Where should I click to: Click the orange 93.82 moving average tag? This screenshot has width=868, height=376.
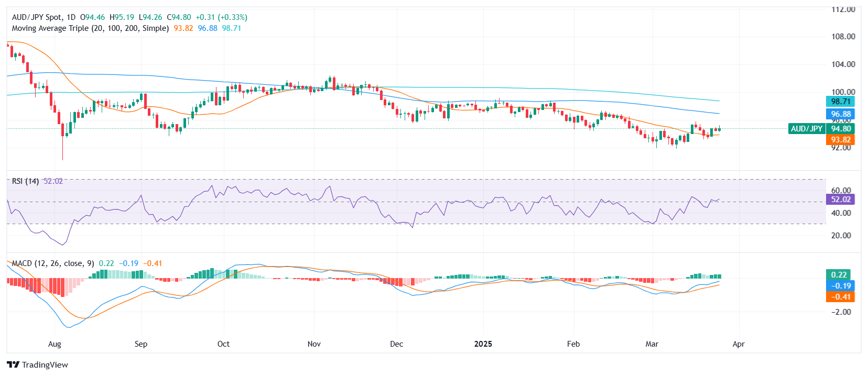click(x=840, y=140)
